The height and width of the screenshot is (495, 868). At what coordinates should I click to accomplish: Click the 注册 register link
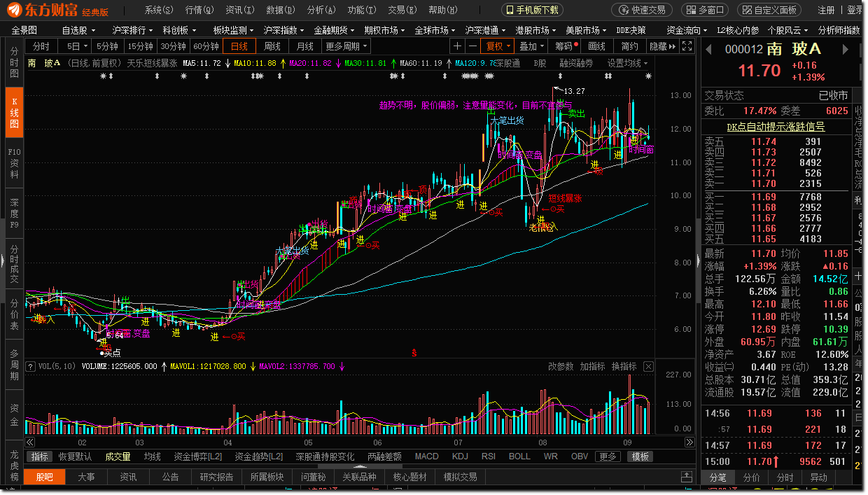tap(826, 10)
